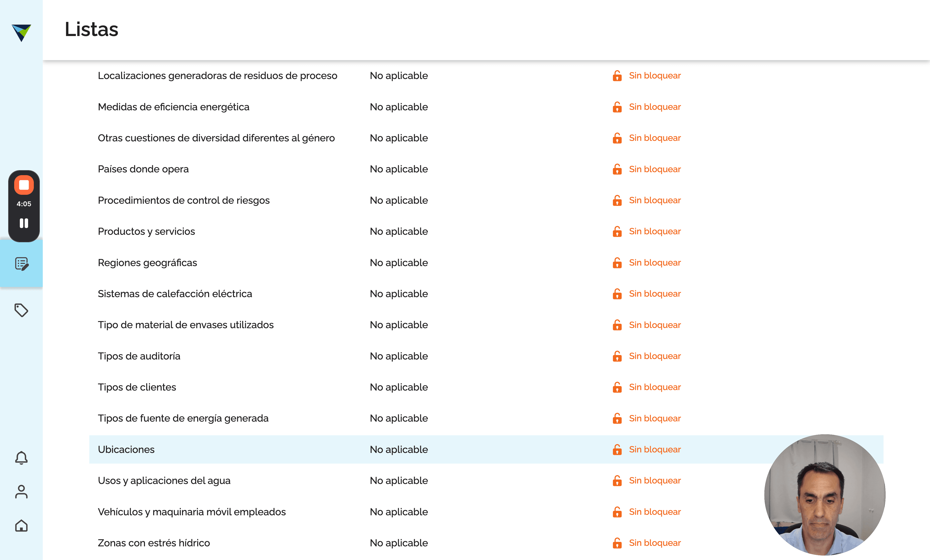Click Sin bloquear for Tipos de fuente de energía
The image size is (930, 560).
click(x=654, y=418)
